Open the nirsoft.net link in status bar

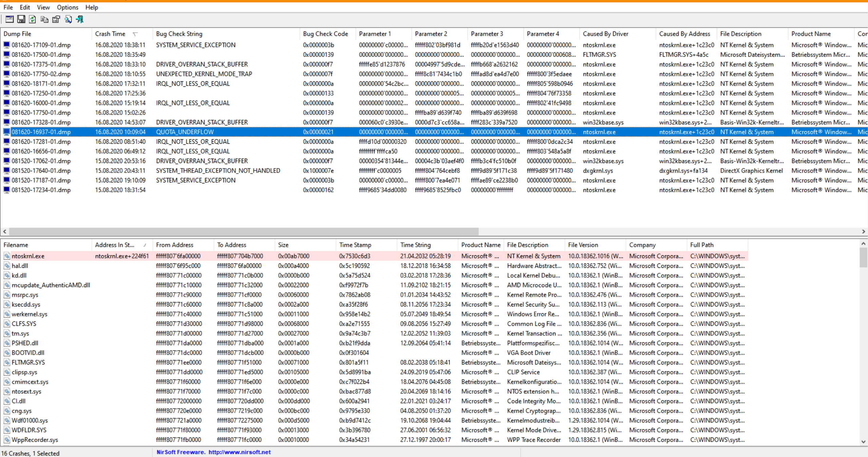[239, 452]
